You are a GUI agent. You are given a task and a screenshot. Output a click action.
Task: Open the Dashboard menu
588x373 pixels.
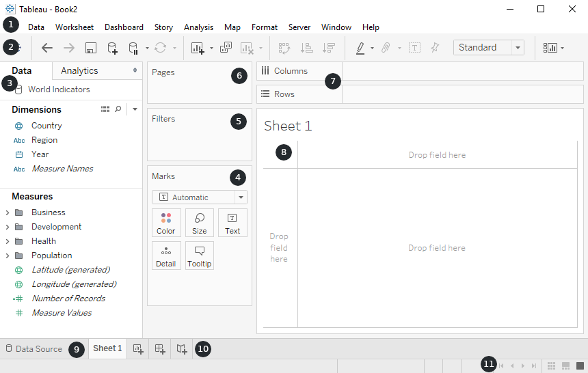click(124, 27)
